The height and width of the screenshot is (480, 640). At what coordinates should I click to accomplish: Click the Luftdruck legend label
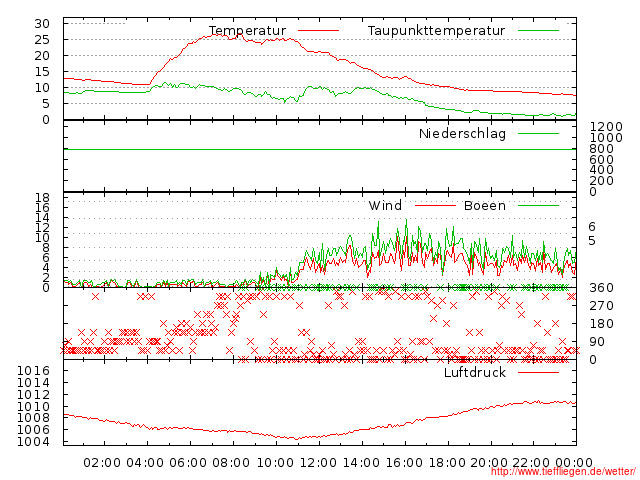point(475,372)
